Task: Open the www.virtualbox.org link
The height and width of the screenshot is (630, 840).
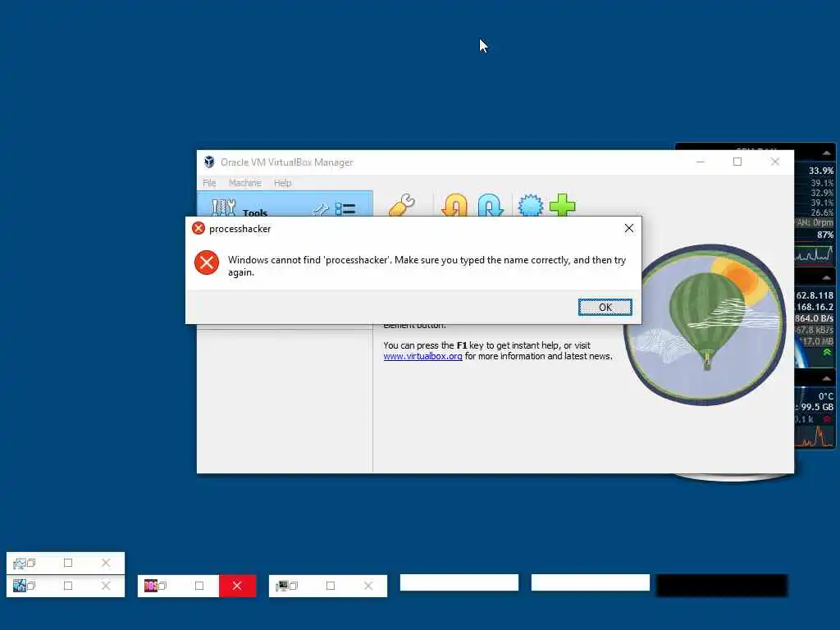Action: coord(422,356)
